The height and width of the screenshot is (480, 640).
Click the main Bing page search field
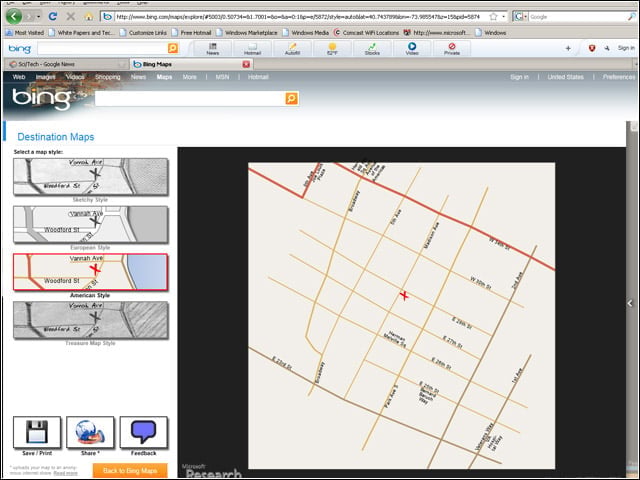tap(190, 98)
